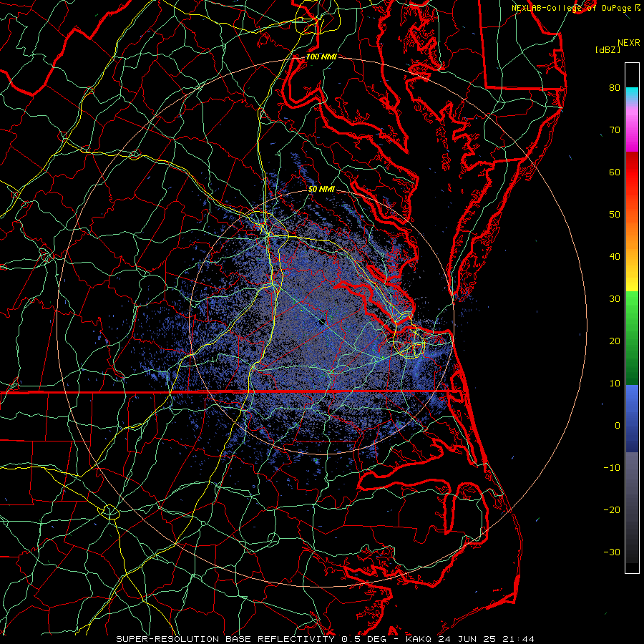Click the 0 dBZ scale value
The width and height of the screenshot is (644, 644).
point(618,426)
